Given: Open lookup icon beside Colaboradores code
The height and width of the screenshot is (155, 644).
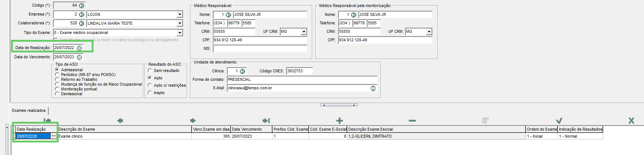Looking at the screenshot, I should coord(82,23).
